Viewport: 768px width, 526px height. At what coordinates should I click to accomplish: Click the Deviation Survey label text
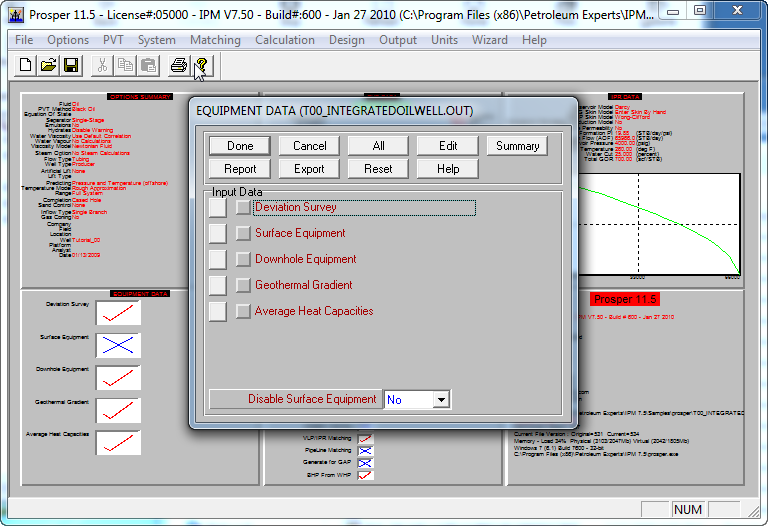click(296, 207)
